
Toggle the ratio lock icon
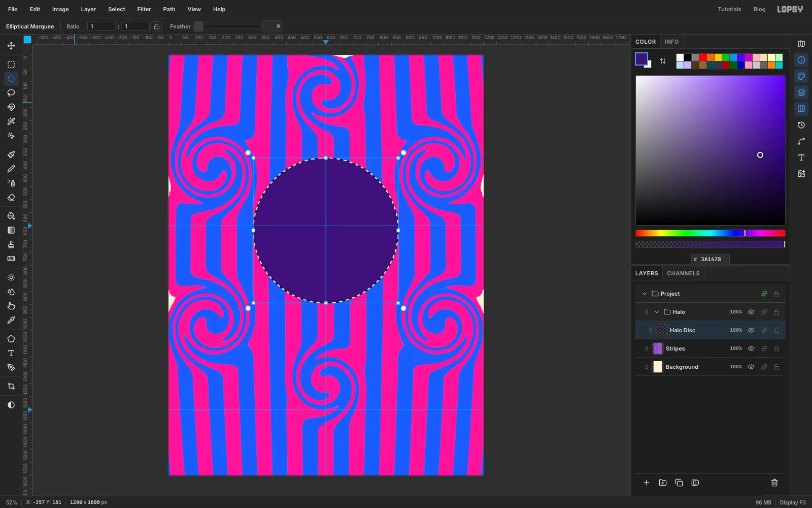click(157, 26)
